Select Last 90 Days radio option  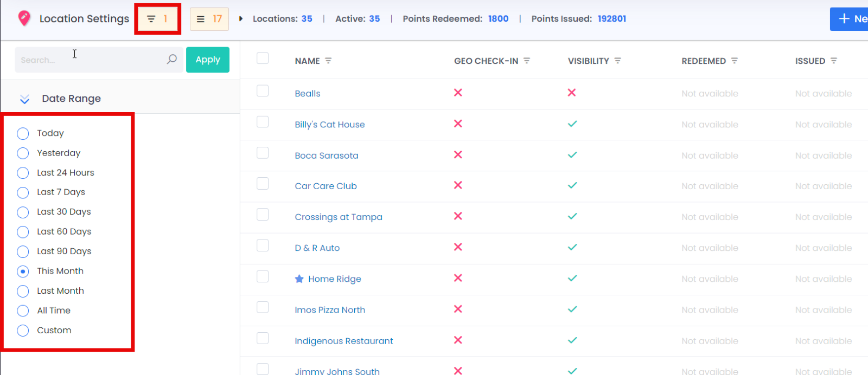[x=23, y=251]
